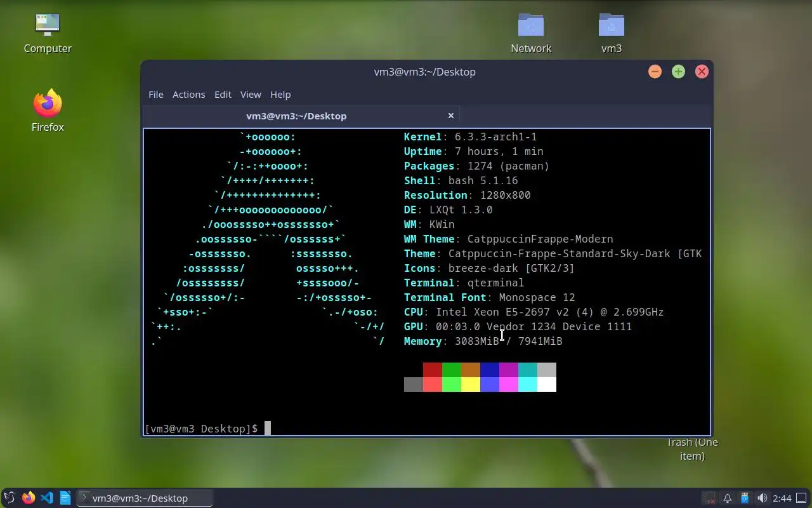Open the volume speaker control

(762, 498)
